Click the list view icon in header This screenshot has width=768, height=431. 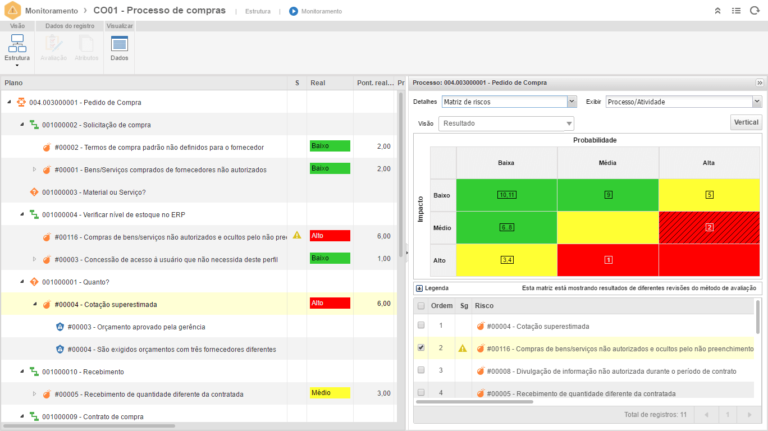click(734, 11)
